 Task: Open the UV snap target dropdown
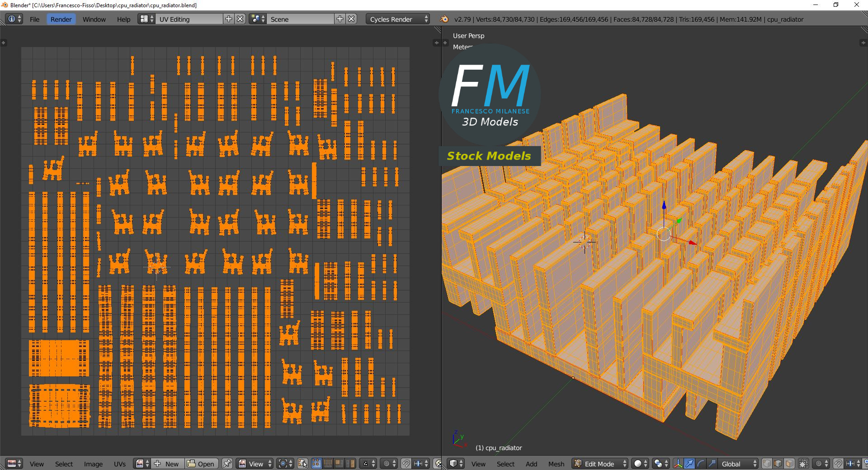click(x=421, y=464)
